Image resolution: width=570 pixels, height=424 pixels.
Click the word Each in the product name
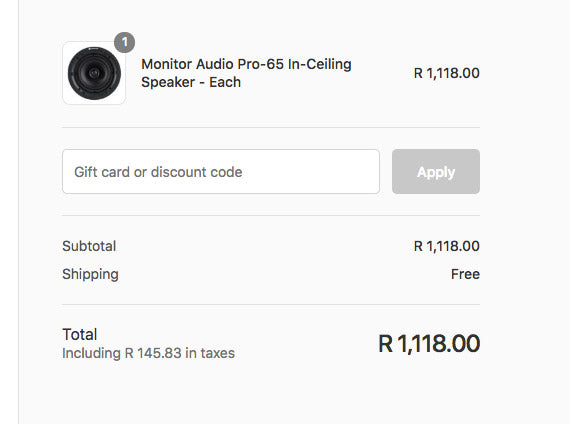pos(225,82)
